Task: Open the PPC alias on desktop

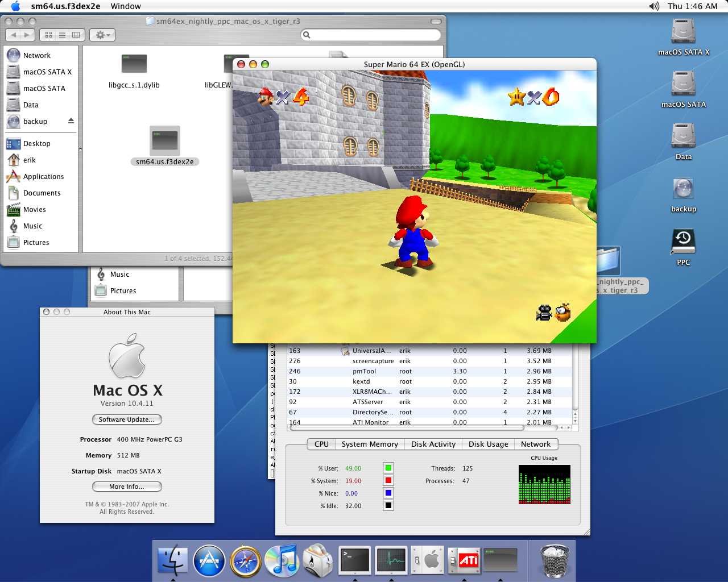Action: coord(684,247)
